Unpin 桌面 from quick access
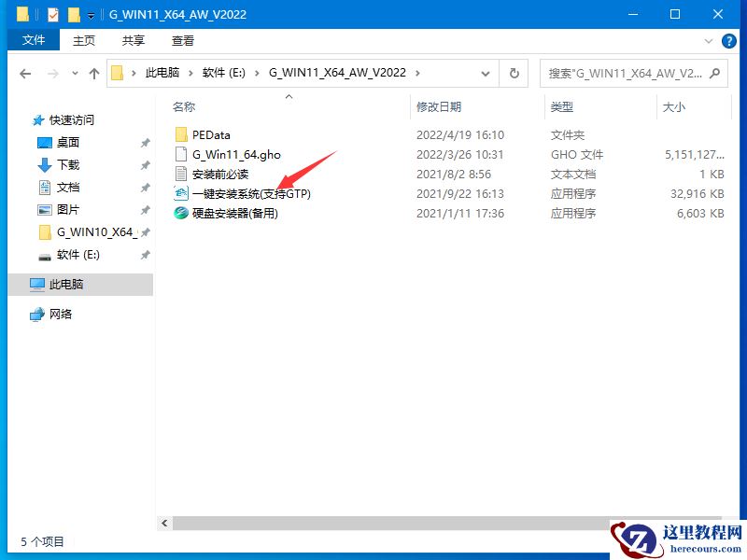This screenshot has width=747, height=560. 145,142
